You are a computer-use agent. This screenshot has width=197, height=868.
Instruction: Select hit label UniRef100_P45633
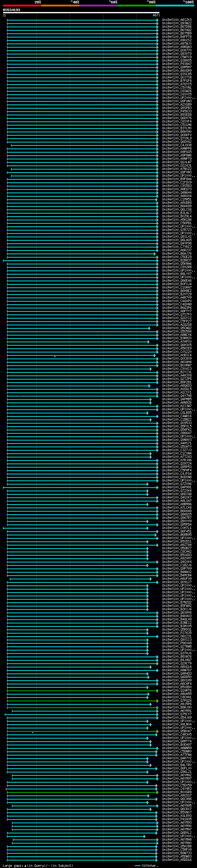click(177, 111)
